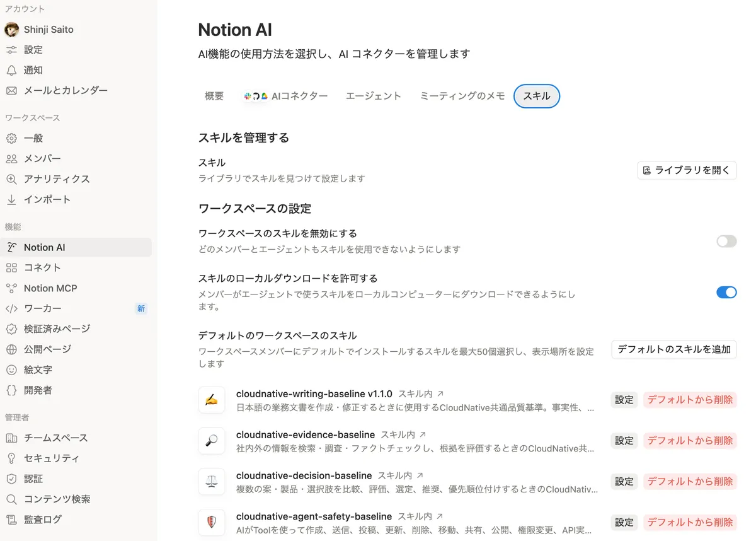This screenshot has height=541, width=756.
Task: Click the インポート download icon
Action: click(11, 199)
